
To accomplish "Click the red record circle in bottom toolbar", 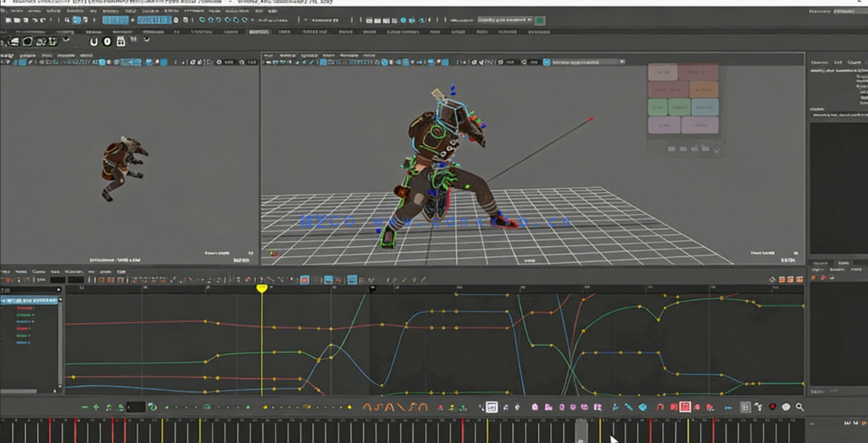I will (773, 407).
